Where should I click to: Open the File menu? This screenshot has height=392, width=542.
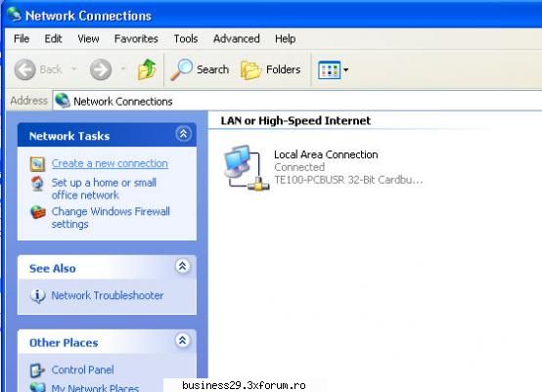click(x=22, y=39)
